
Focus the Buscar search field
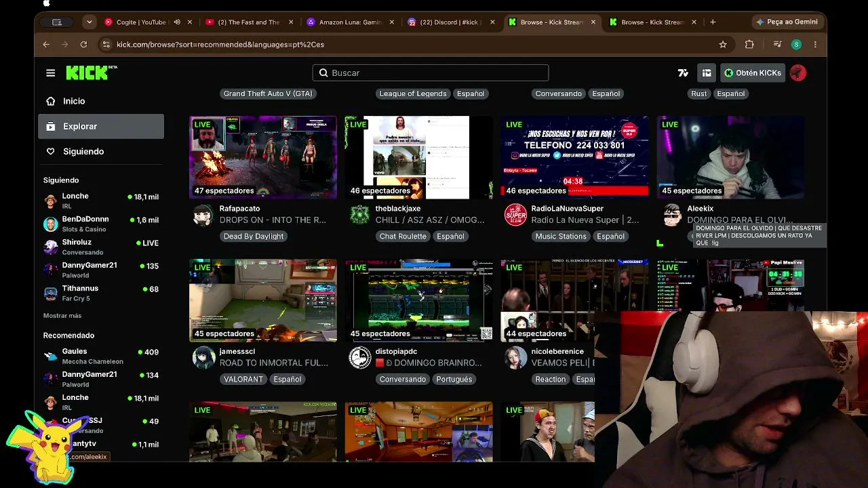point(431,73)
